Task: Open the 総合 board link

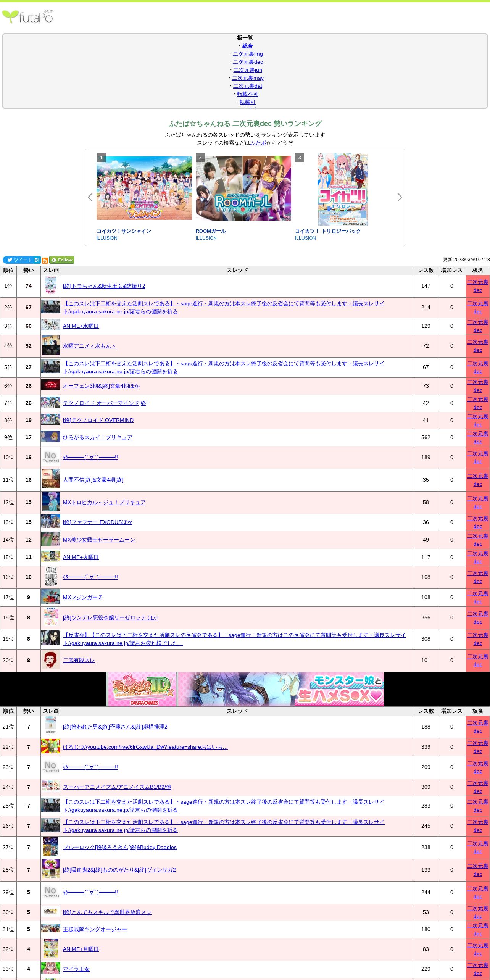Action: tap(248, 46)
